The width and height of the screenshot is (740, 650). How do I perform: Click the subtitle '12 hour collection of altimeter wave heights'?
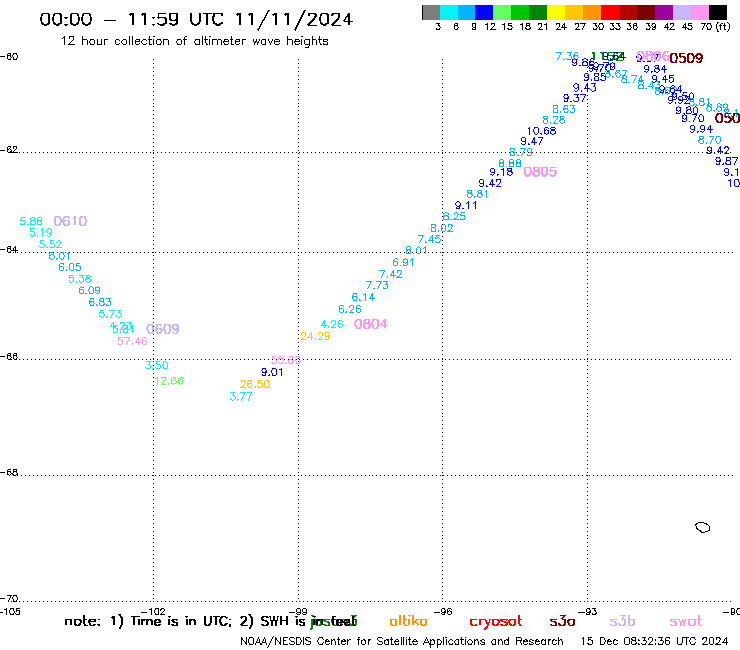pos(194,41)
